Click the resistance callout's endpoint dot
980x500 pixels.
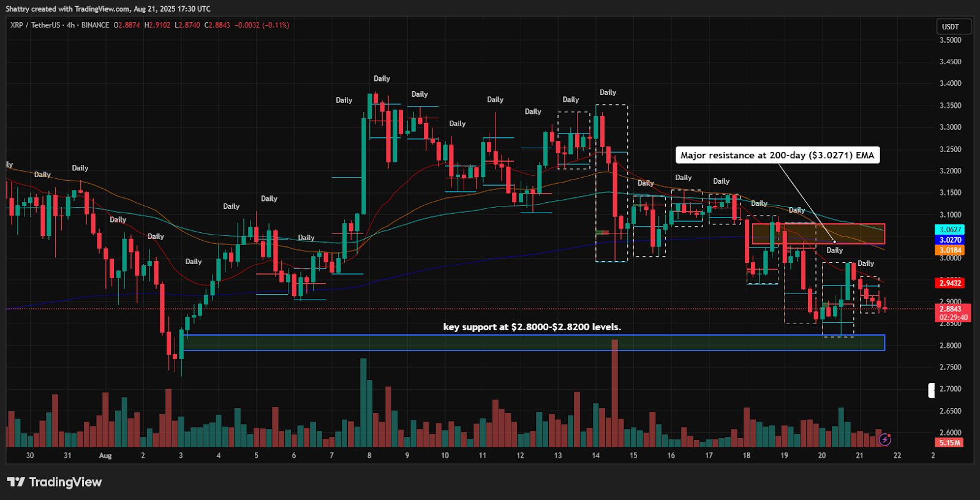(x=834, y=241)
